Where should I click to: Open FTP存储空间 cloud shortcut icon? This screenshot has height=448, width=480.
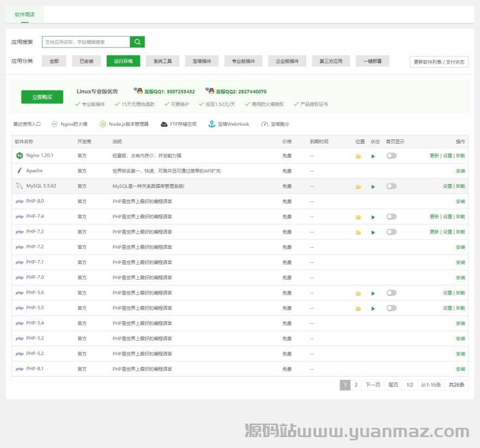[164, 124]
